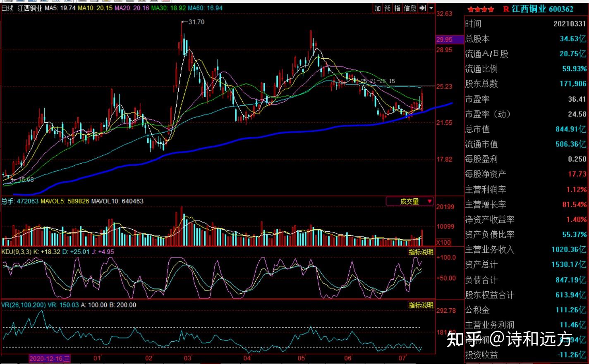Click the MAVOL10: 640463 label
The image size is (589, 364).
(x=117, y=201)
